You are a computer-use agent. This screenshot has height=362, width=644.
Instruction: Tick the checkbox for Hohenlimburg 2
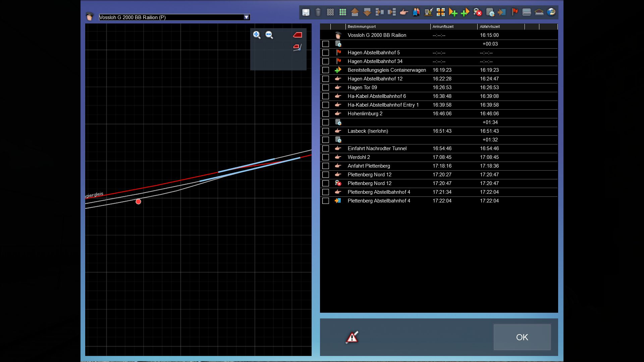[325, 114]
